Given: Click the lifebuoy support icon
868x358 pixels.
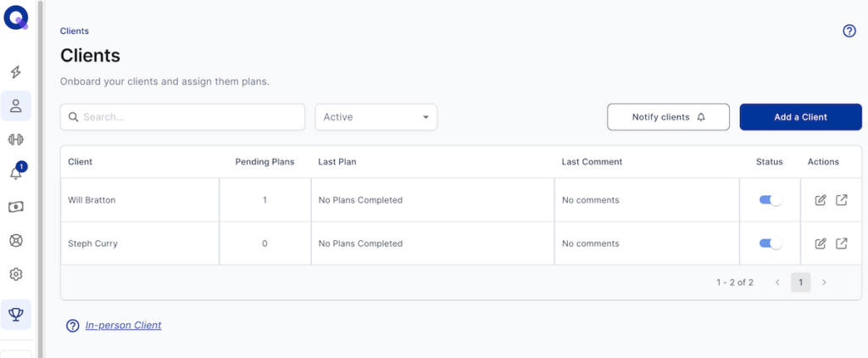Looking at the screenshot, I should (x=15, y=240).
